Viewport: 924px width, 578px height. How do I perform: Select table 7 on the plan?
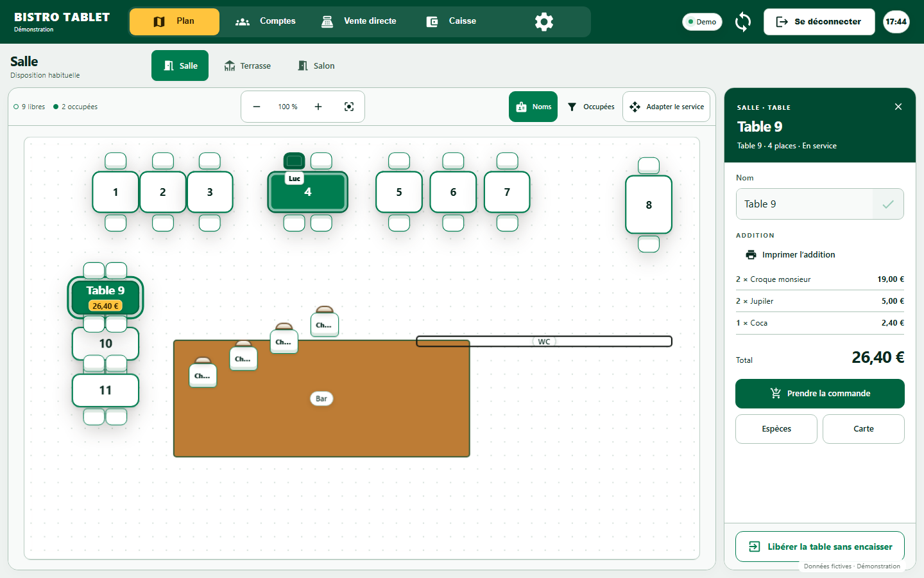(x=507, y=192)
